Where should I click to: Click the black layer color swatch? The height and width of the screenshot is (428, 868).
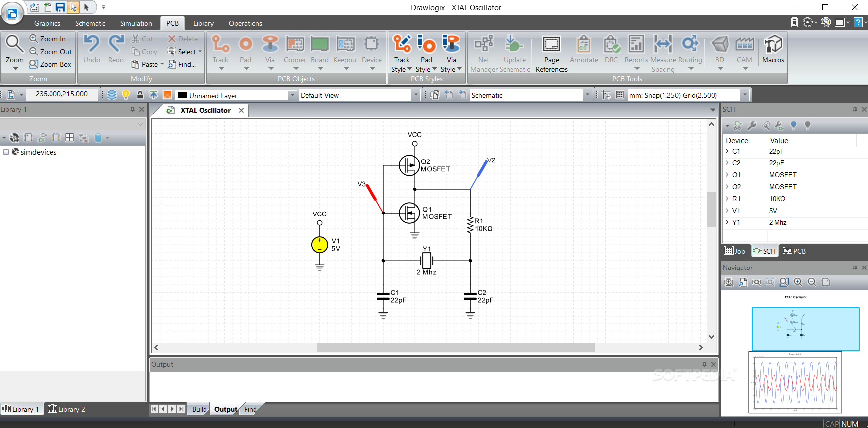(x=182, y=95)
